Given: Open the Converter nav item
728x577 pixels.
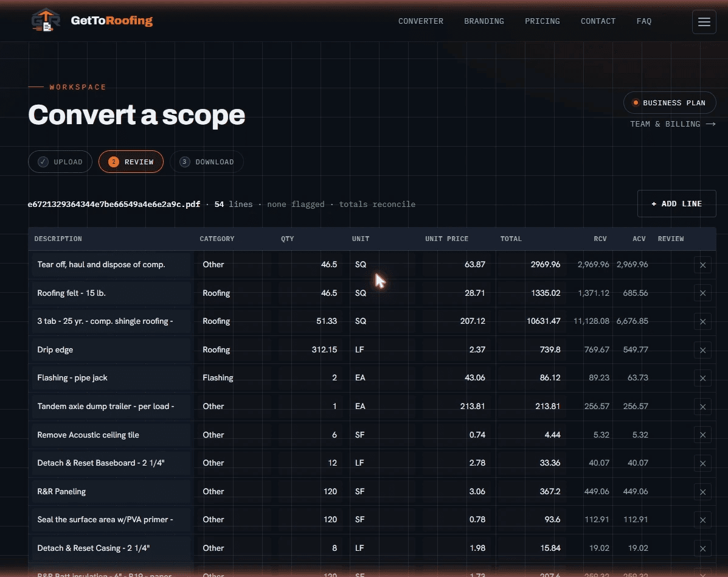Looking at the screenshot, I should [421, 21].
